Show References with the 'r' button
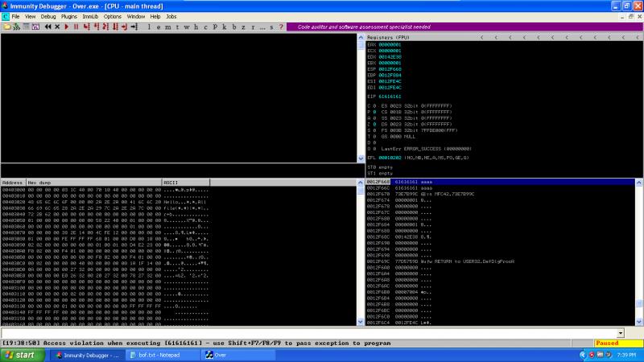This screenshot has width=644, height=362. pyautogui.click(x=253, y=27)
